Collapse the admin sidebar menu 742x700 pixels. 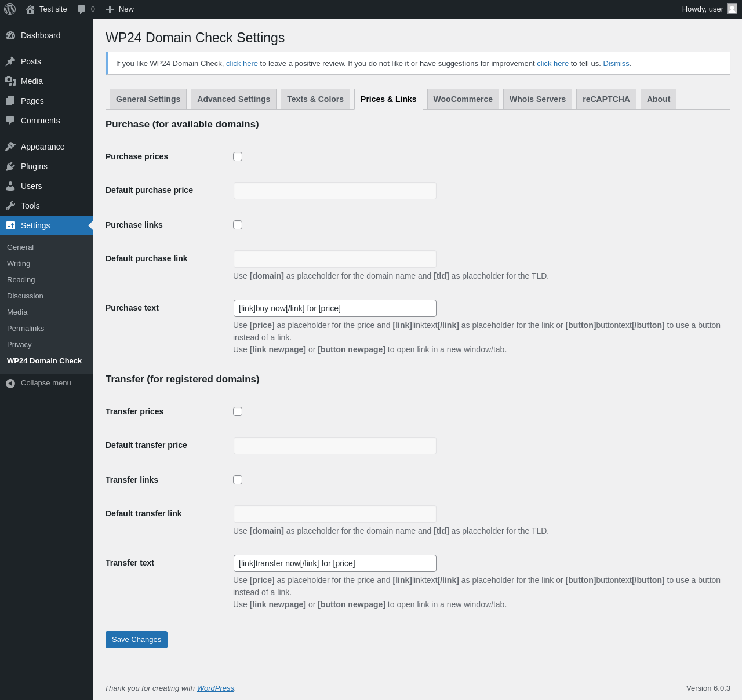point(38,383)
